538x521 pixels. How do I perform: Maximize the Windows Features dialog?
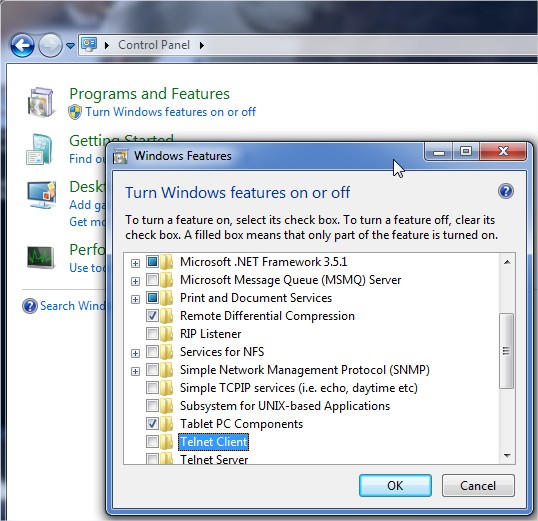(466, 151)
